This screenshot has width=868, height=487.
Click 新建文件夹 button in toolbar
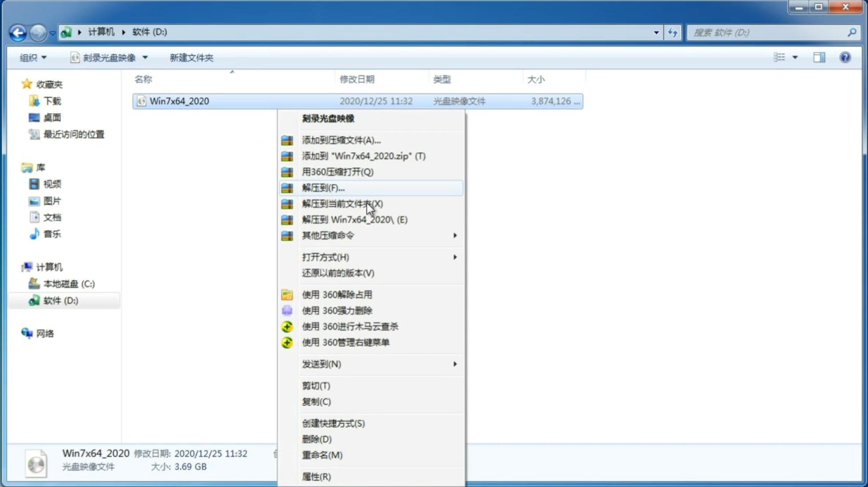(192, 57)
